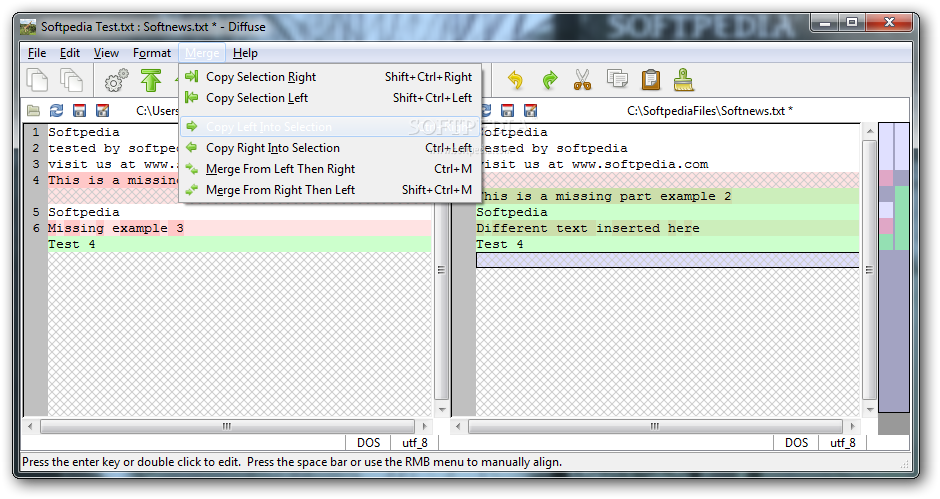Click scroll-left arrow of left pane
Image resolution: width=940 pixels, height=499 pixels.
(30, 426)
